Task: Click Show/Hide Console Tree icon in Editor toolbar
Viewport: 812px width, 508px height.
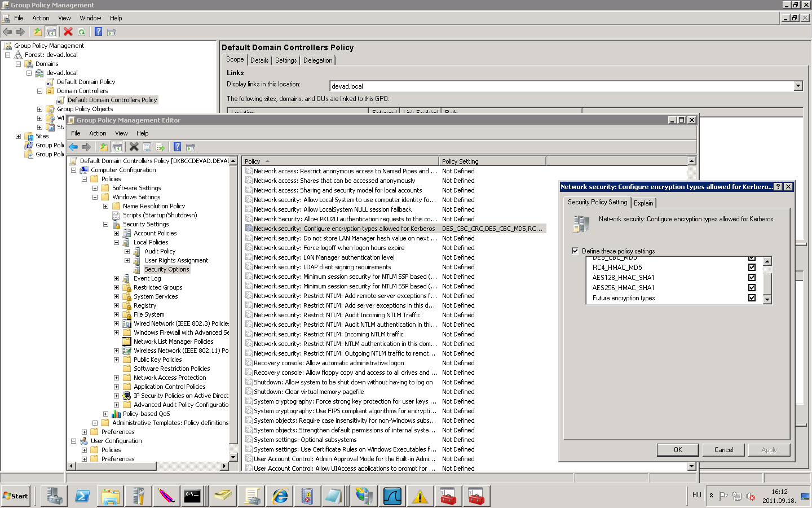Action: [117, 147]
